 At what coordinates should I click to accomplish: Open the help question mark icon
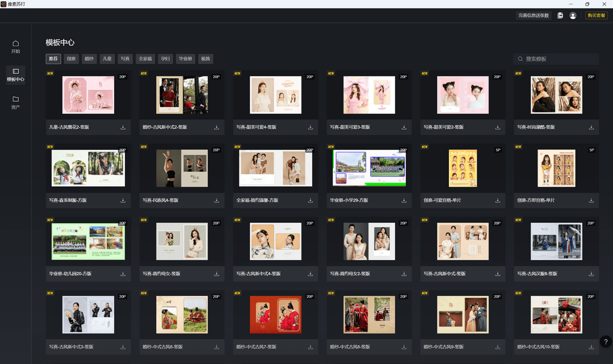605,341
